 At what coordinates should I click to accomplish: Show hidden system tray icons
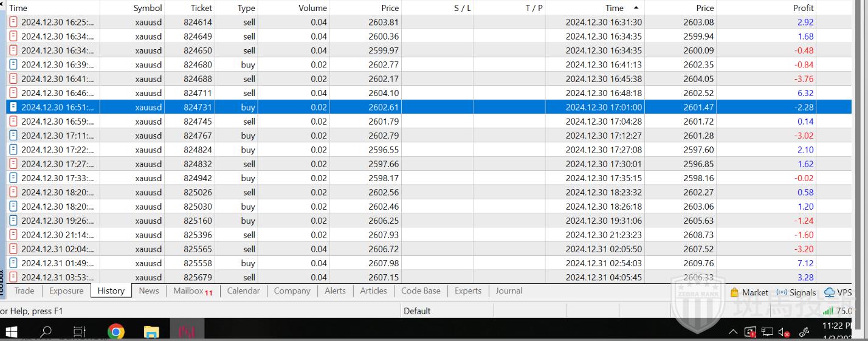tap(733, 332)
